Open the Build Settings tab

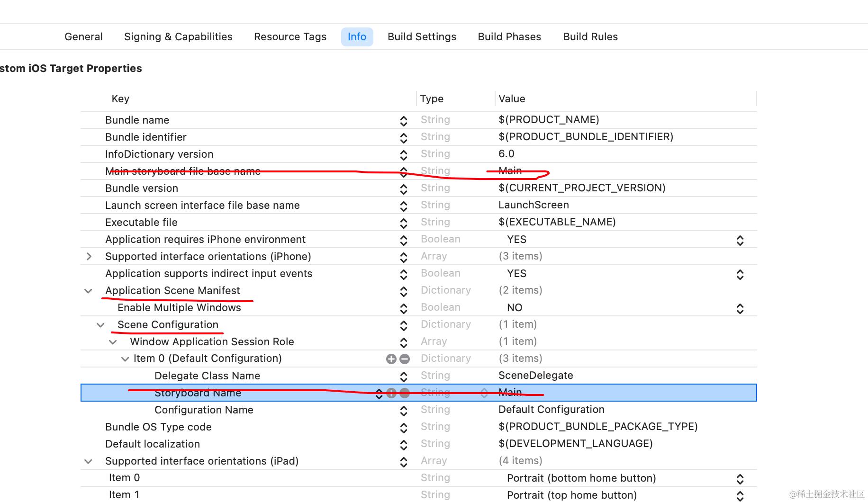click(x=422, y=37)
